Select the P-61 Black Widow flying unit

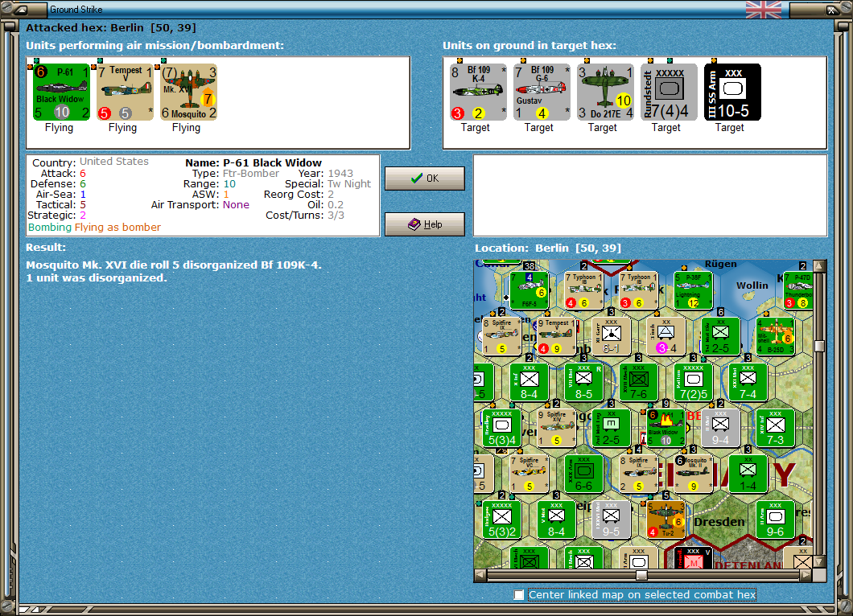(61, 92)
